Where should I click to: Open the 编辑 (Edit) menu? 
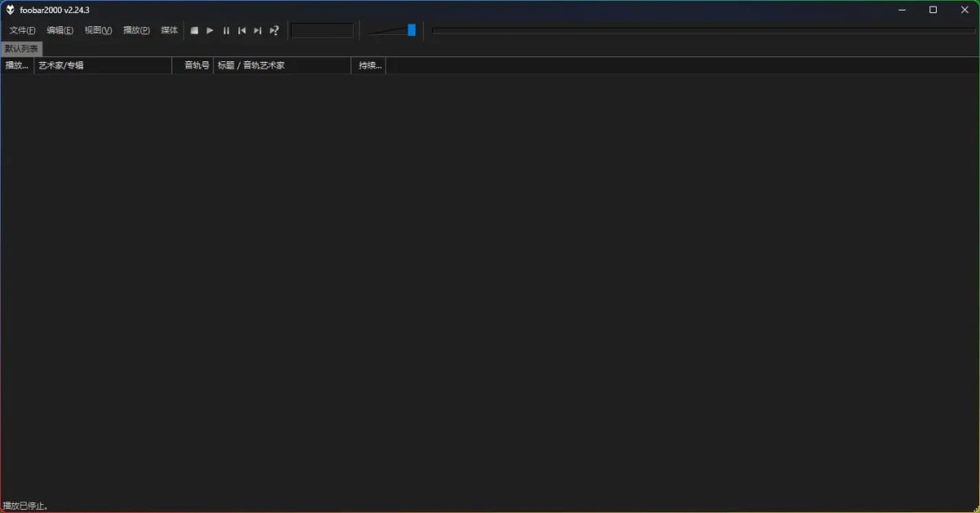(x=59, y=29)
